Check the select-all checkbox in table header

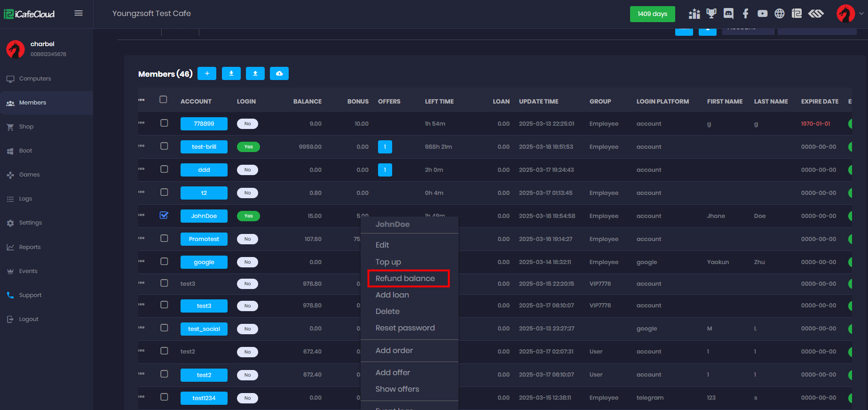pyautogui.click(x=163, y=99)
